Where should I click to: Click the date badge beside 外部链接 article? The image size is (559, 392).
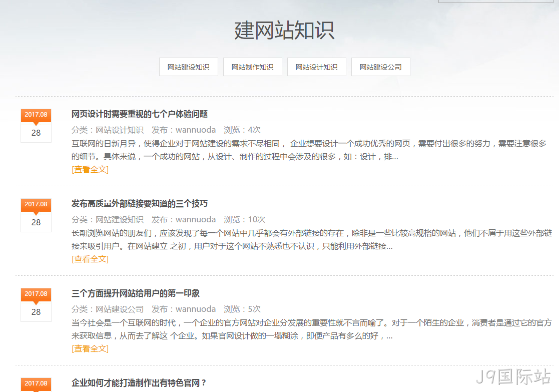[36, 215]
